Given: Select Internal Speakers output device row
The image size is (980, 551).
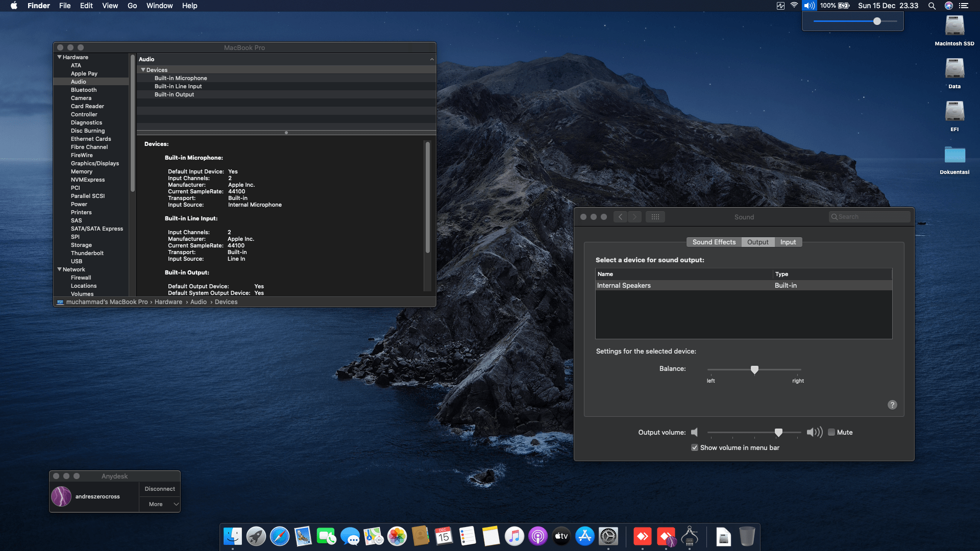Looking at the screenshot, I should coord(744,286).
